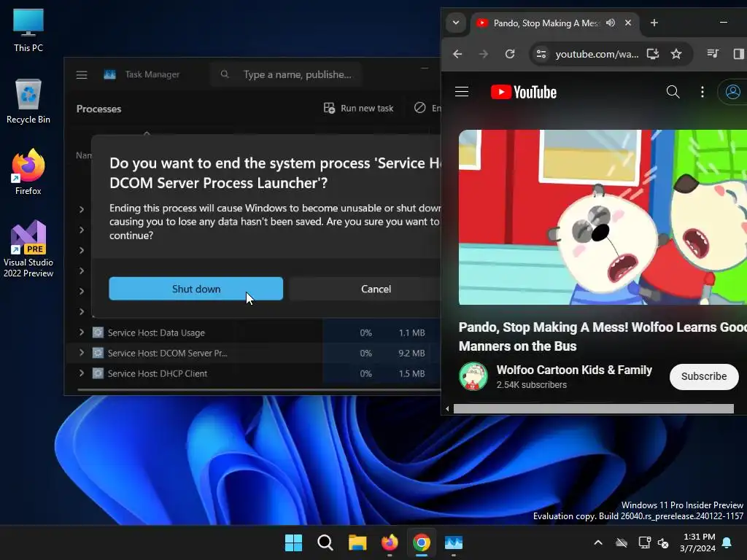Go to YouTube home via logo
The width and height of the screenshot is (747, 560).
tap(524, 92)
